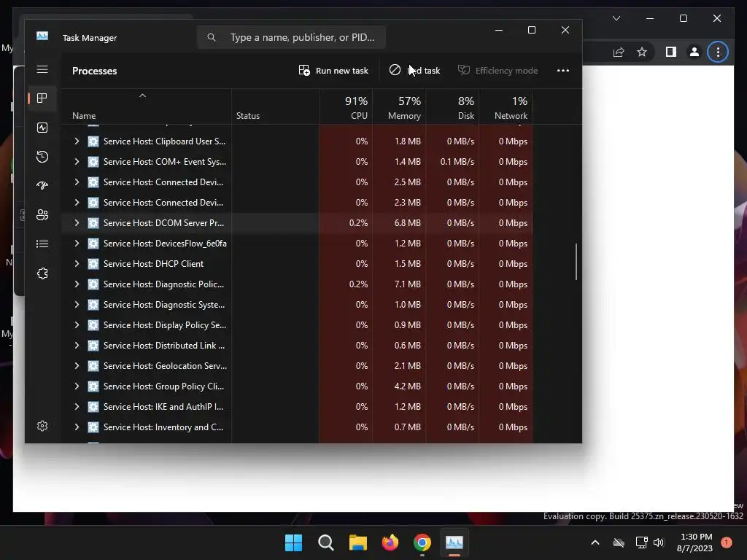
Task: Open network status tray icon
Action: (x=641, y=542)
